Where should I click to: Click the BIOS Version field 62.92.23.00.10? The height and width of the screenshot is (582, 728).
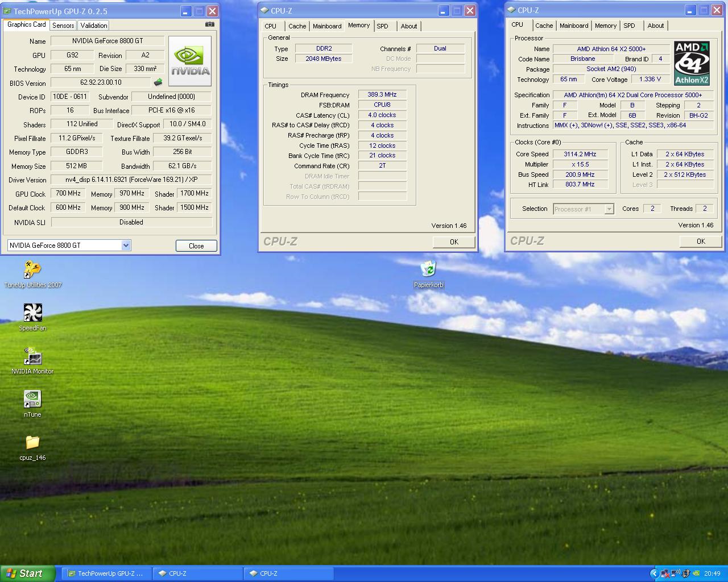point(101,82)
